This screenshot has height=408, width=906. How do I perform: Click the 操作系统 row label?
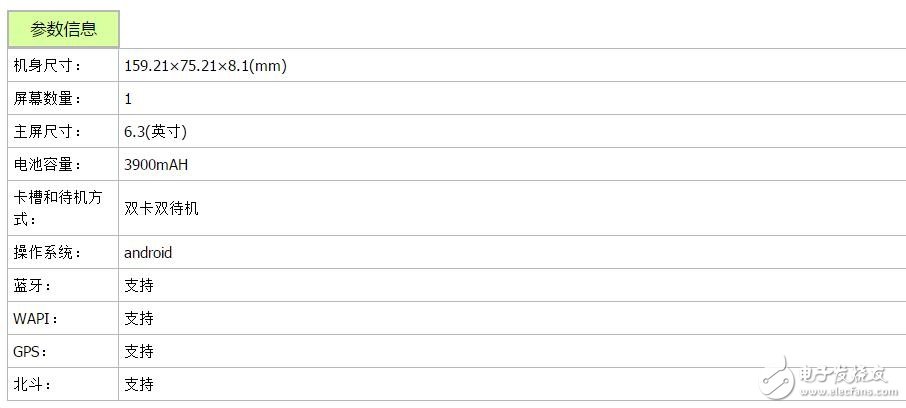(48, 253)
